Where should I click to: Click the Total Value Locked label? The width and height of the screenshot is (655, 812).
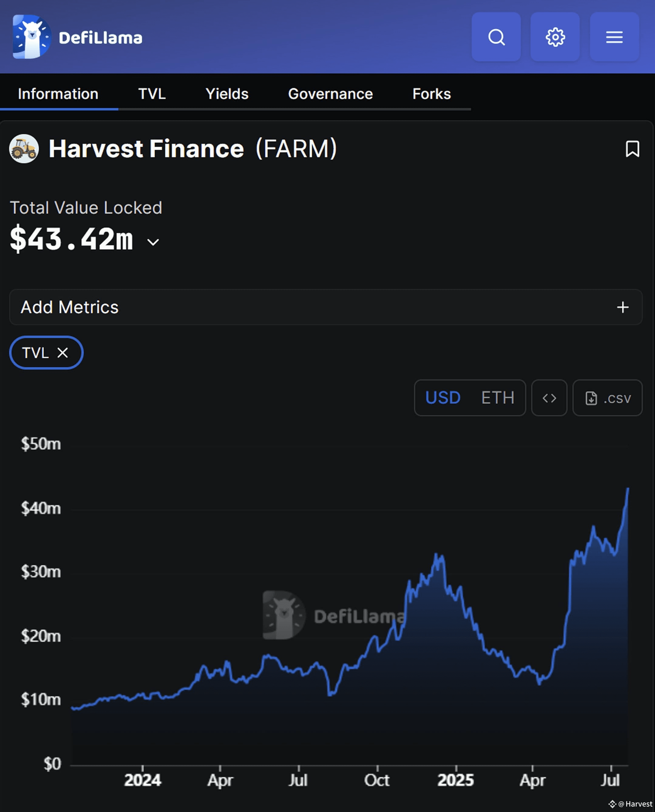click(86, 208)
